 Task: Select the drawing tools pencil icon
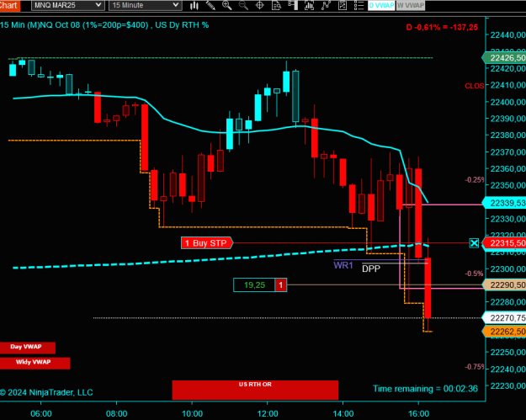point(210,5)
